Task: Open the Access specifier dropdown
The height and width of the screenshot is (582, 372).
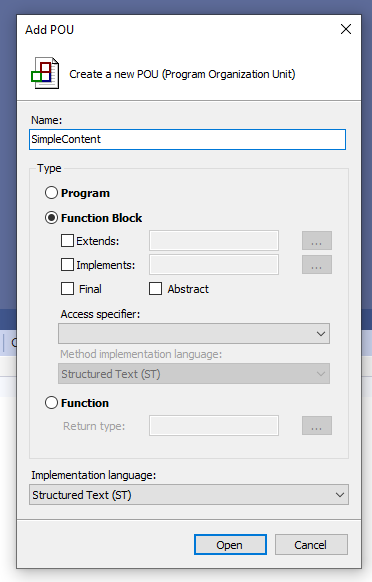Action: [x=194, y=333]
